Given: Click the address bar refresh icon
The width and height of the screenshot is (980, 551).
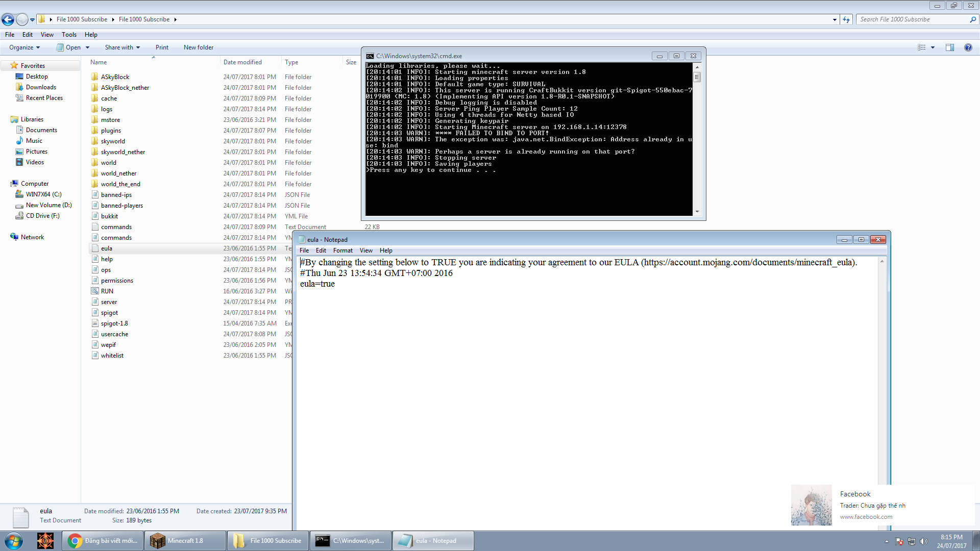Looking at the screenshot, I should [846, 19].
